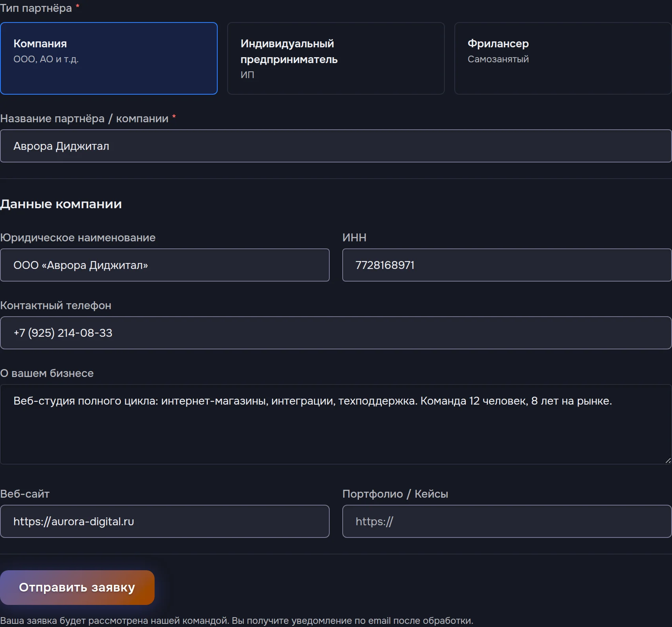Viewport: 672px width, 627px height.
Task: Grab the textarea resize handle corner
Action: (668, 461)
